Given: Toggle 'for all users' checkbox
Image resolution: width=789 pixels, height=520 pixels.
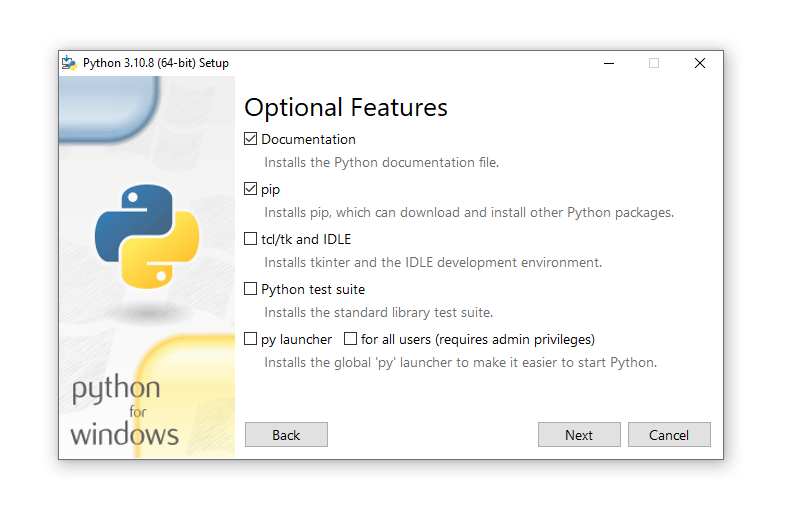Looking at the screenshot, I should (x=351, y=339).
